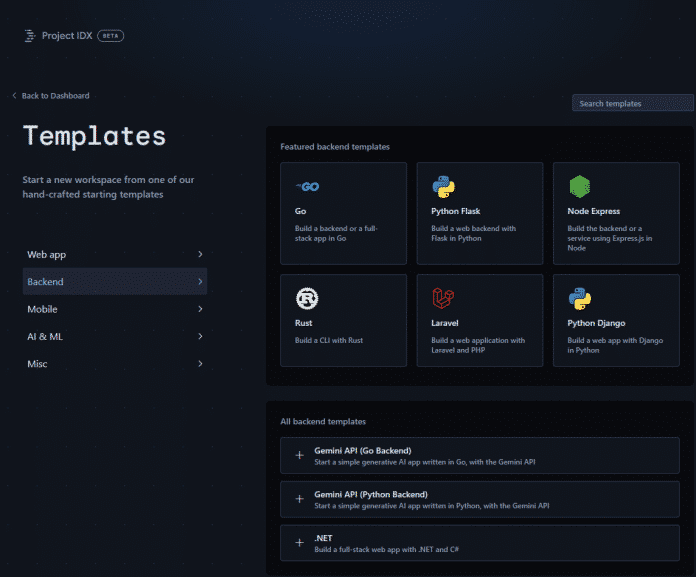Viewport: 696px width, 577px height.
Task: Open the Python Django template title
Action: (x=596, y=323)
